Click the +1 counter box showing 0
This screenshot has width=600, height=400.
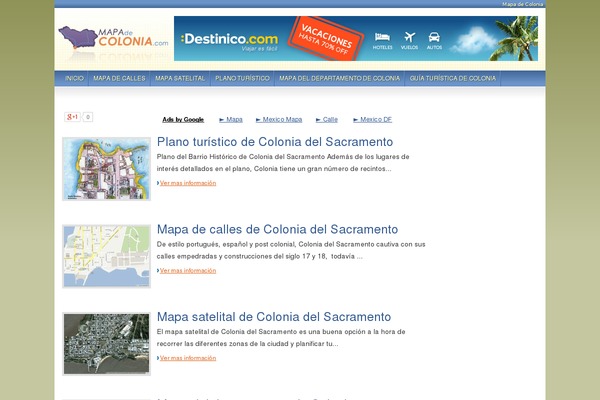pyautogui.click(x=88, y=117)
